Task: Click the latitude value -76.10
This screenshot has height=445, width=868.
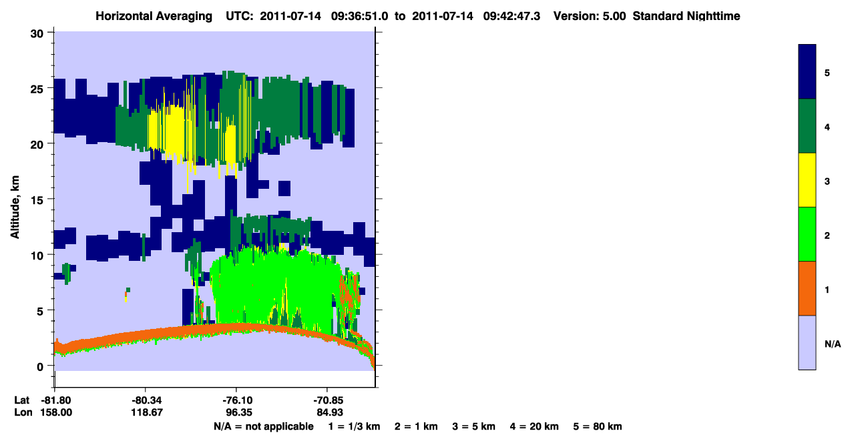Action: coord(236,400)
